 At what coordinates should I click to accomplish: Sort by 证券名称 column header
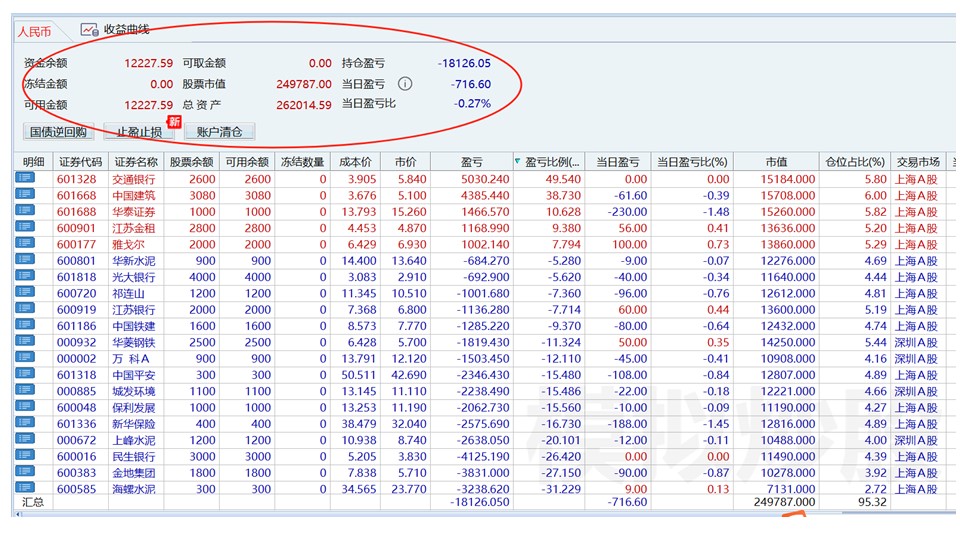point(136,162)
